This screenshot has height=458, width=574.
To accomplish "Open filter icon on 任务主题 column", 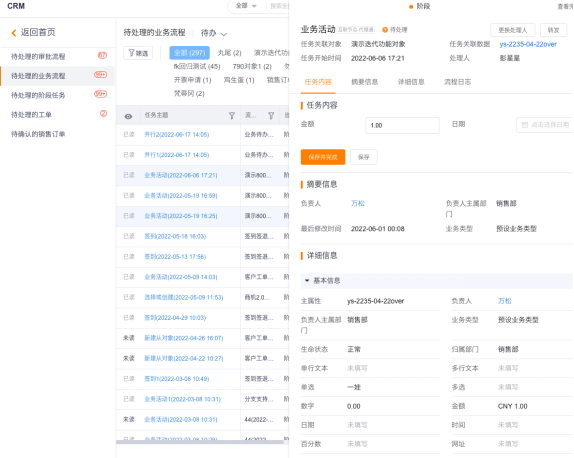I will click(232, 116).
